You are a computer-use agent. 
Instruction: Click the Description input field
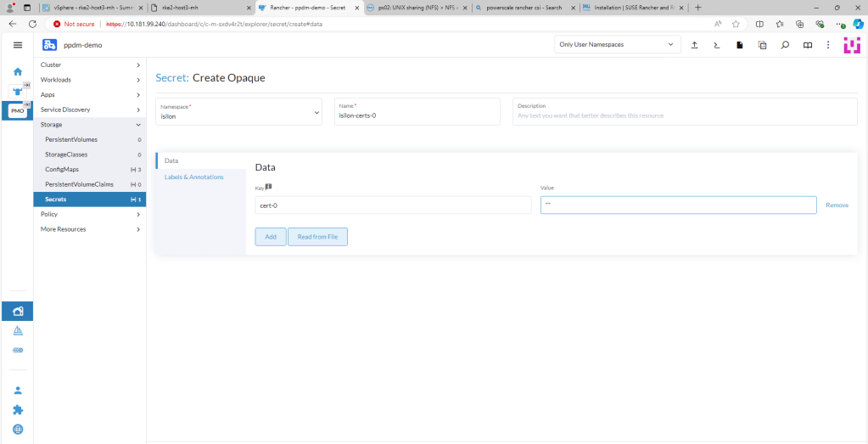(x=684, y=115)
